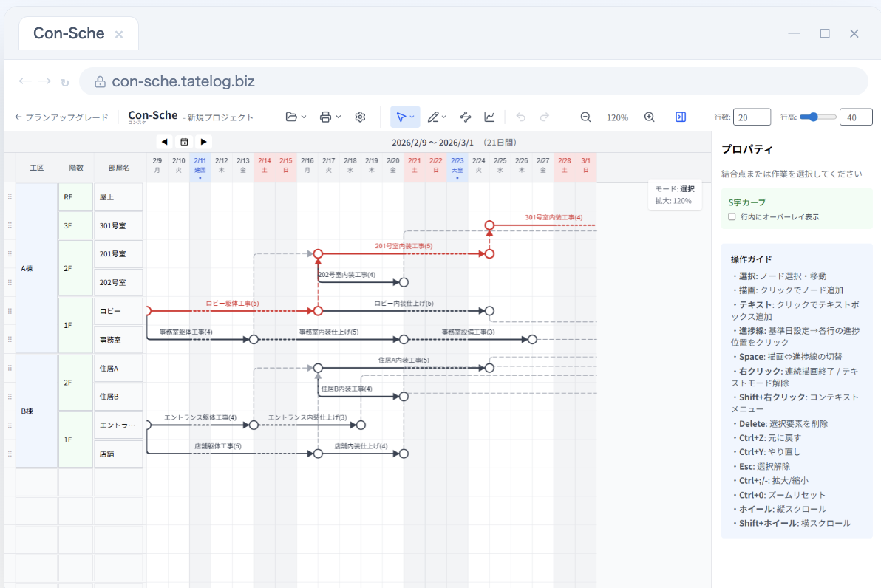Image resolution: width=881 pixels, height=588 pixels.
Task: Zoom in with the plus magnifier
Action: [650, 117]
